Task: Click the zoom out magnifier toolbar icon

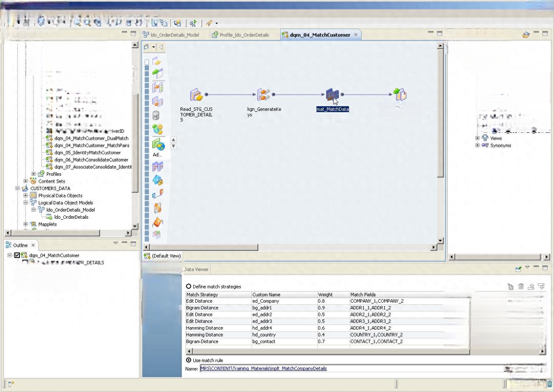Action: click(87, 23)
